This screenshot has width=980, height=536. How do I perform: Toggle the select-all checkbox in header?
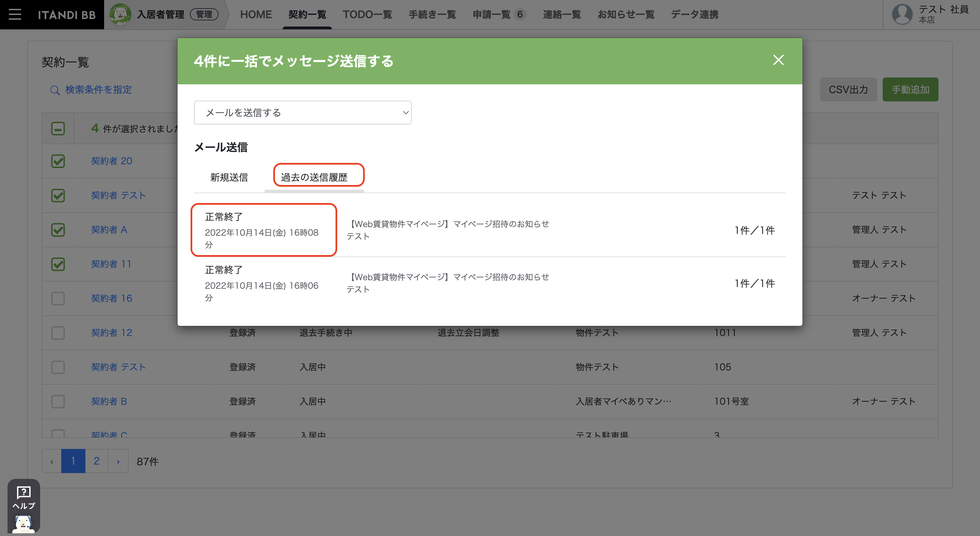coord(58,129)
